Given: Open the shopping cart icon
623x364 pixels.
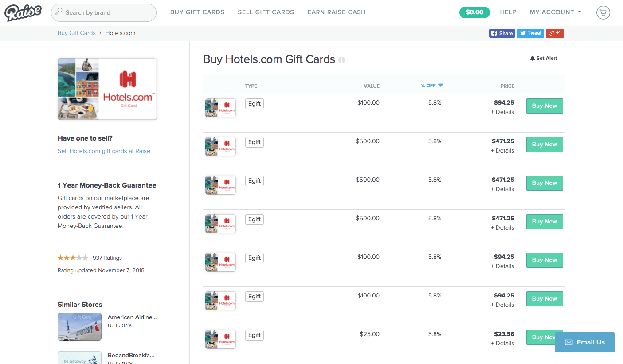Looking at the screenshot, I should click(603, 12).
